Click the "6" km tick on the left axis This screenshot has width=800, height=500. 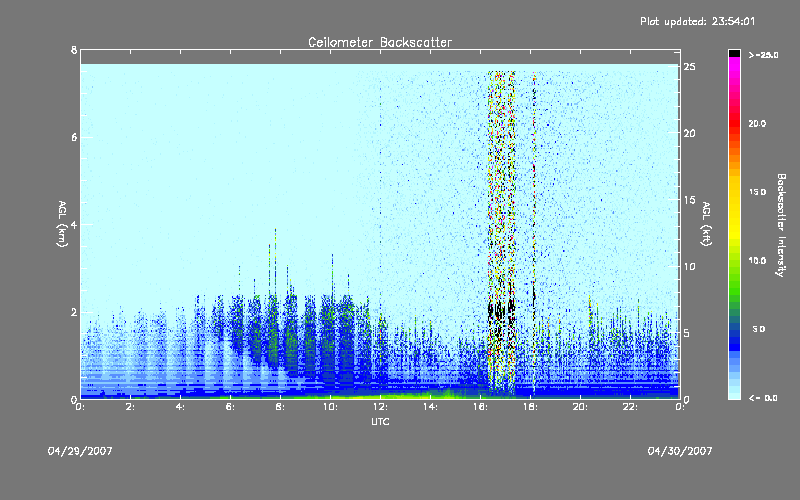[74, 137]
